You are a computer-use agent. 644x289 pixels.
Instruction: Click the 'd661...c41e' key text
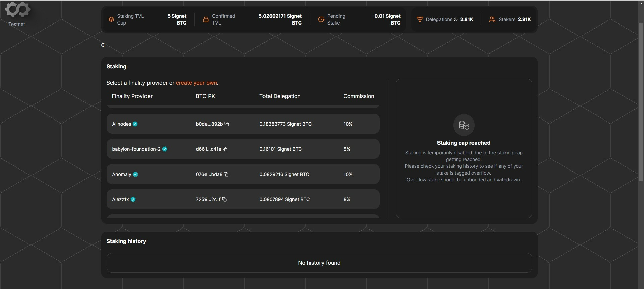tap(209, 149)
